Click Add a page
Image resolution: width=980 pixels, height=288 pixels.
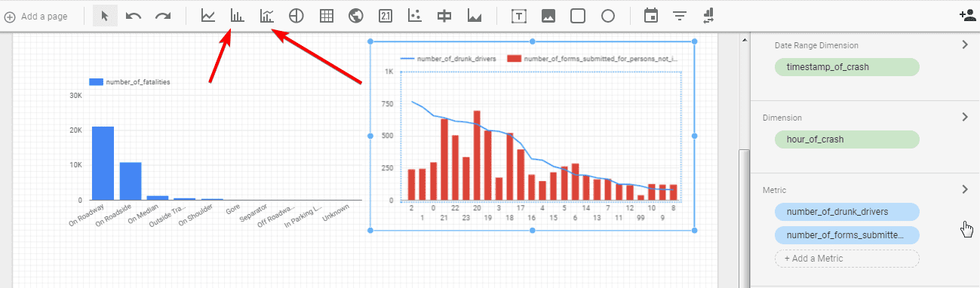(38, 17)
